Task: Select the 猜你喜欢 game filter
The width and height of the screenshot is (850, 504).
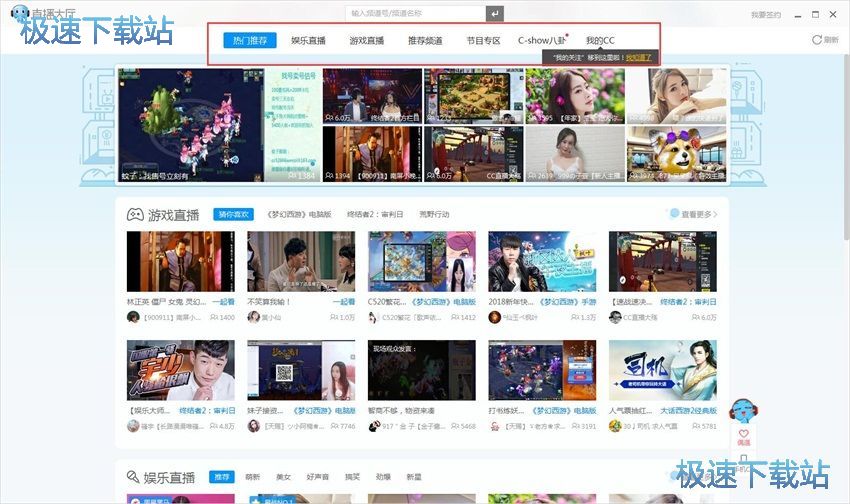Action: pos(233,214)
